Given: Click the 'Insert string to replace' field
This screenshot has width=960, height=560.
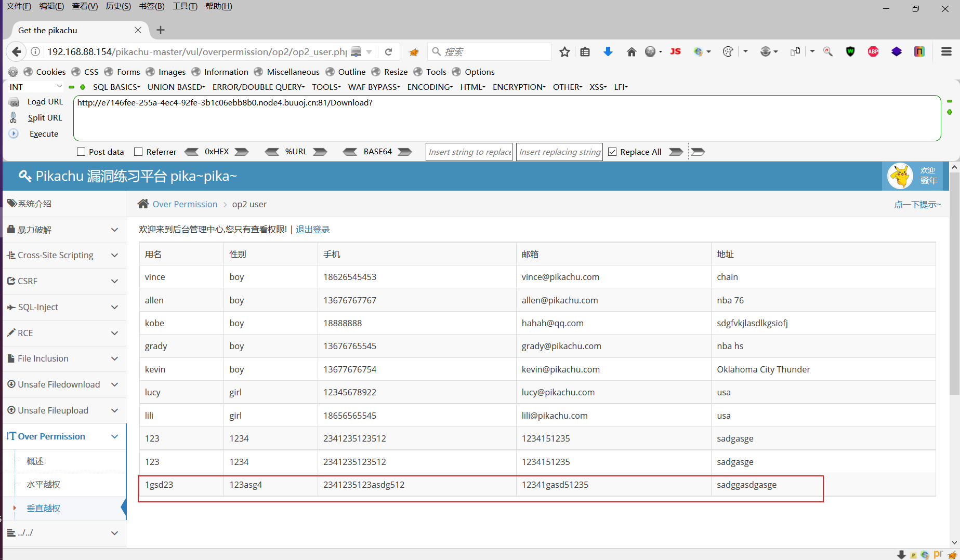Looking at the screenshot, I should point(469,152).
